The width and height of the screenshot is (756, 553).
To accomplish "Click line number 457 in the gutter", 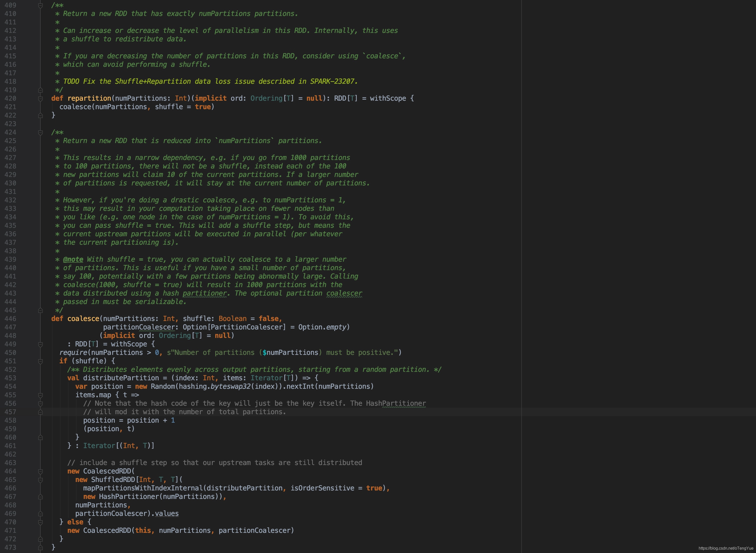I will coord(10,412).
